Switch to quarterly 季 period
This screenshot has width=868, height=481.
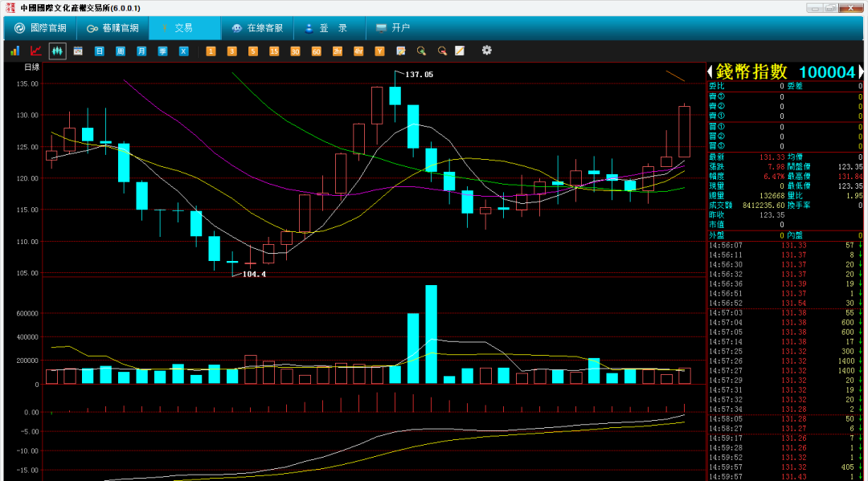pos(162,51)
